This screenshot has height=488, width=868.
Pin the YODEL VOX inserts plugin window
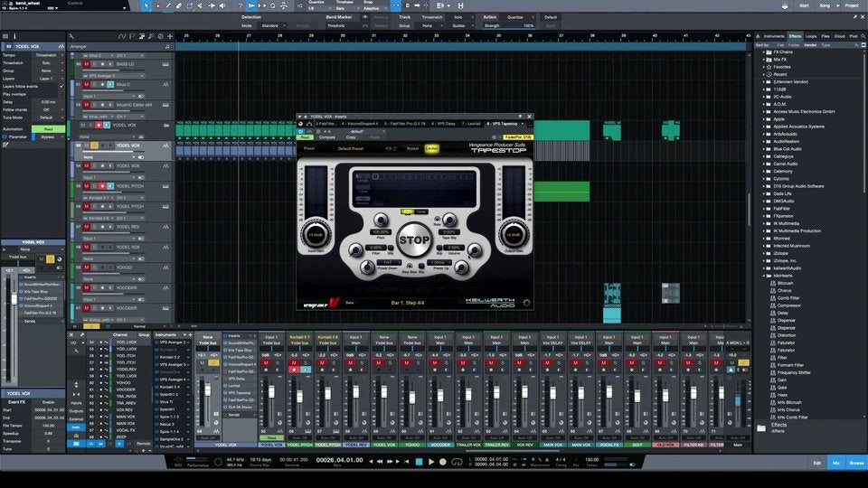pyautogui.click(x=520, y=117)
